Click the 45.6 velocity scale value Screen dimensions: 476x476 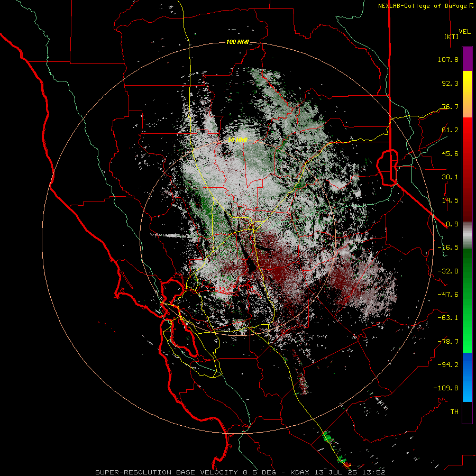(x=450, y=153)
